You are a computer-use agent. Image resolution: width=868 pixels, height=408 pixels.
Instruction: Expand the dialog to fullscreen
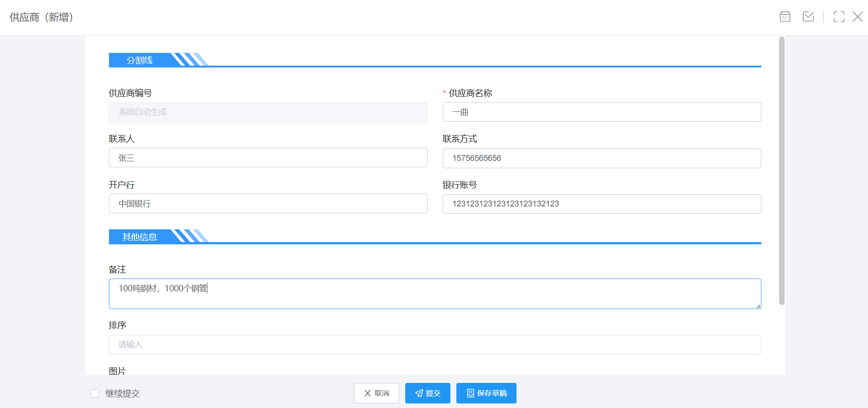pyautogui.click(x=838, y=17)
